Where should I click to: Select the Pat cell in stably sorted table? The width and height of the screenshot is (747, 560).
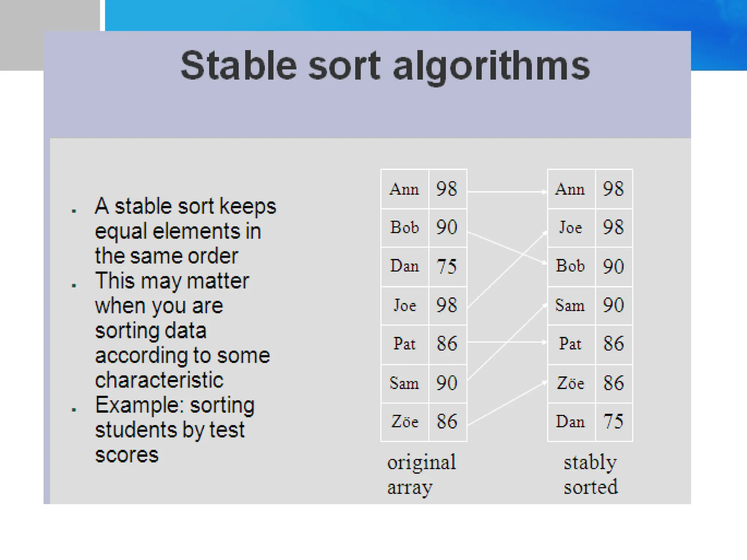(x=570, y=344)
